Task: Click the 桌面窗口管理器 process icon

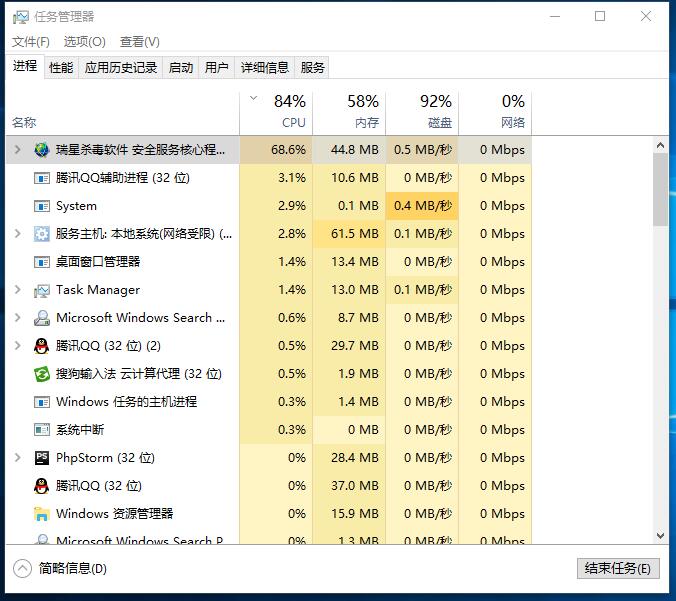Action: (42, 262)
